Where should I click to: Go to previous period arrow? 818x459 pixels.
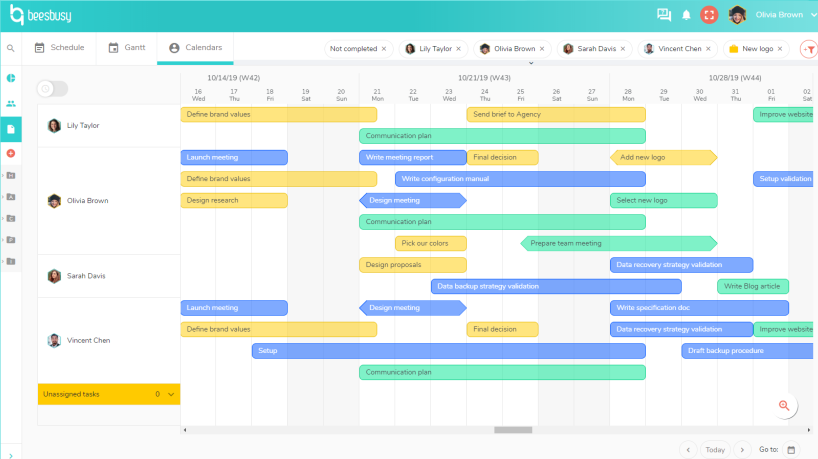[x=688, y=450]
